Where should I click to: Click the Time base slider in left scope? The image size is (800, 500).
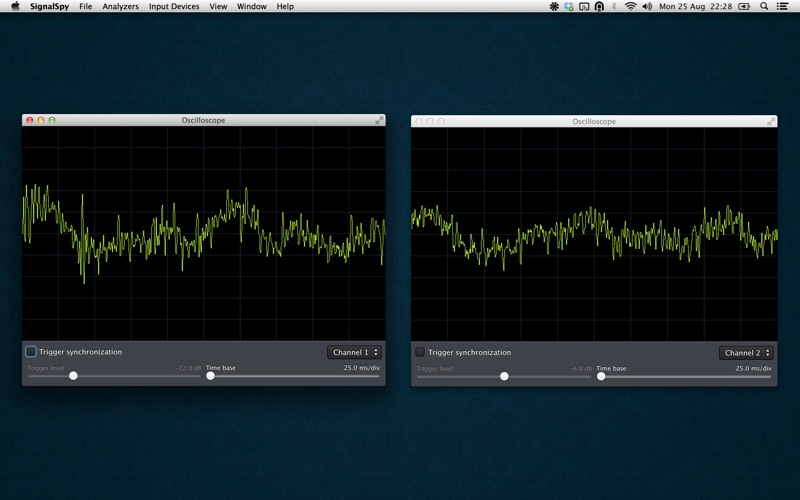pyautogui.click(x=210, y=376)
